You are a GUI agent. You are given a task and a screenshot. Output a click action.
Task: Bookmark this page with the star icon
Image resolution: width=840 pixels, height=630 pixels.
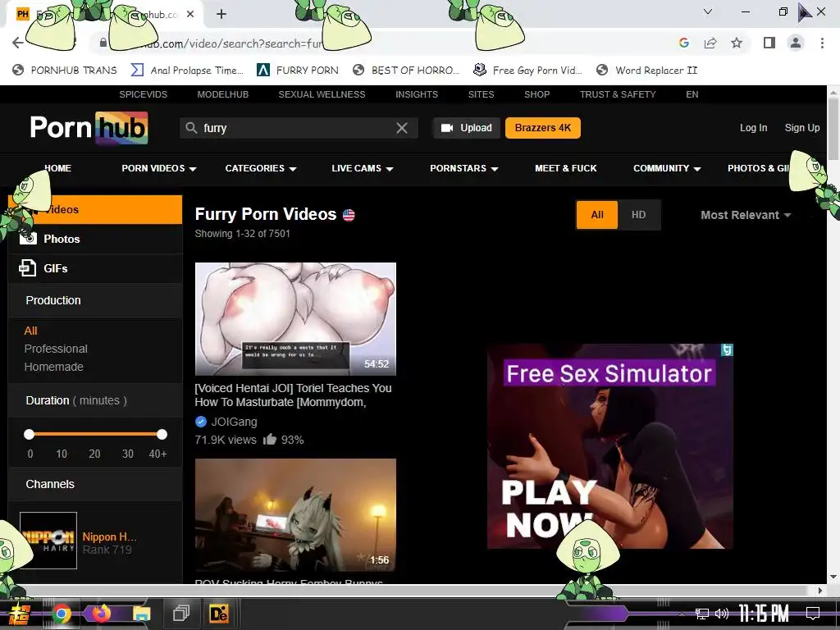pyautogui.click(x=737, y=43)
